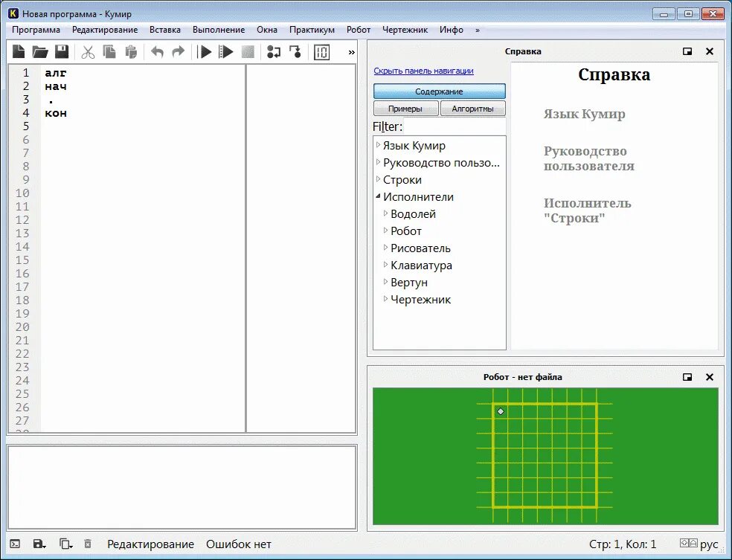
Task: Click into the Filter input field
Action: 455,126
